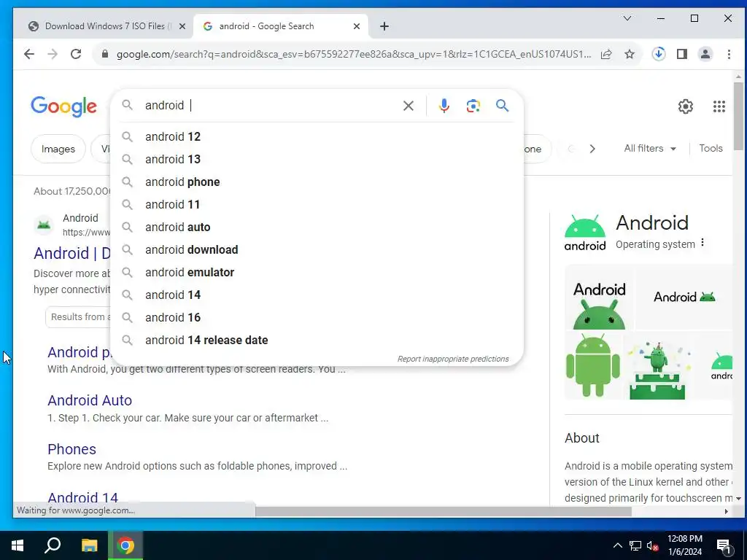Open the Android 14 result link

83,497
